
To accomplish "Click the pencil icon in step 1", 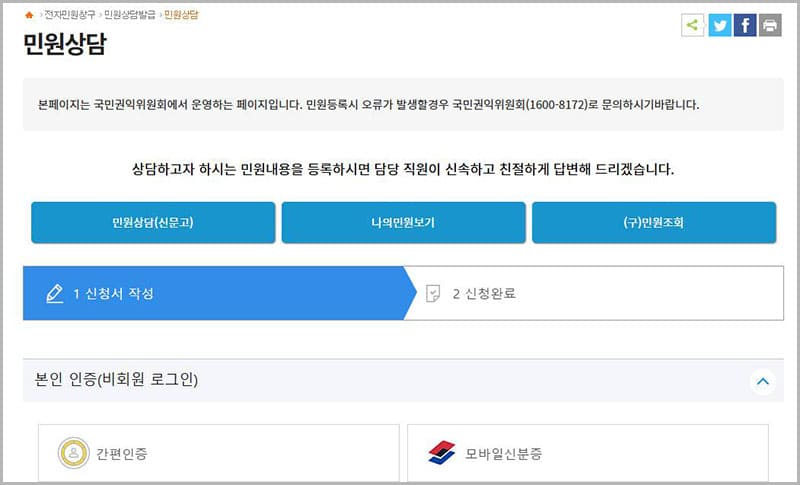I will click(x=55, y=294).
